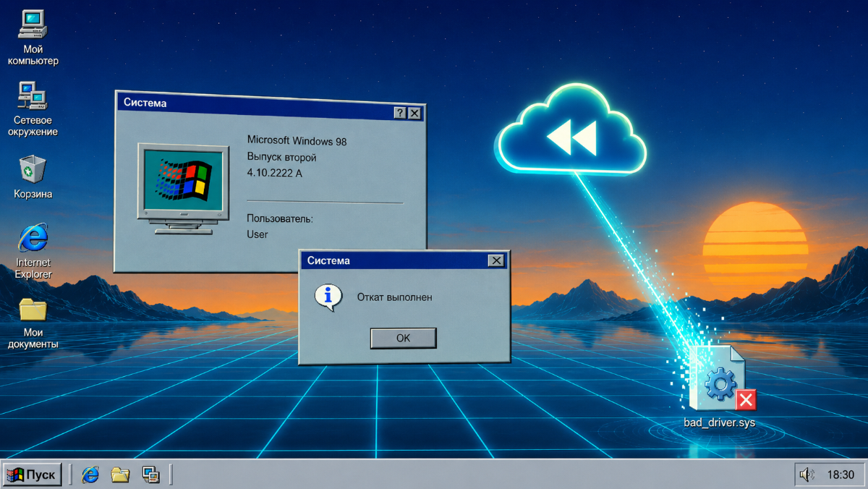Click OK in the Откат выполнен dialog
The image size is (868, 489).
point(403,338)
